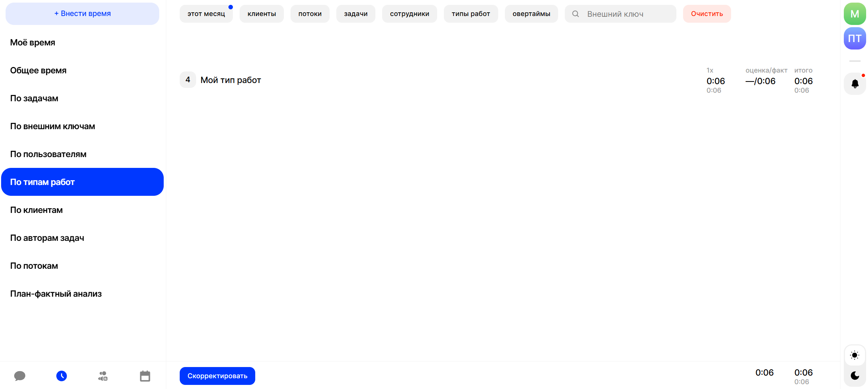Select План-фактный анализ in sidebar
Screen dimensions: 868x389
tap(56, 294)
